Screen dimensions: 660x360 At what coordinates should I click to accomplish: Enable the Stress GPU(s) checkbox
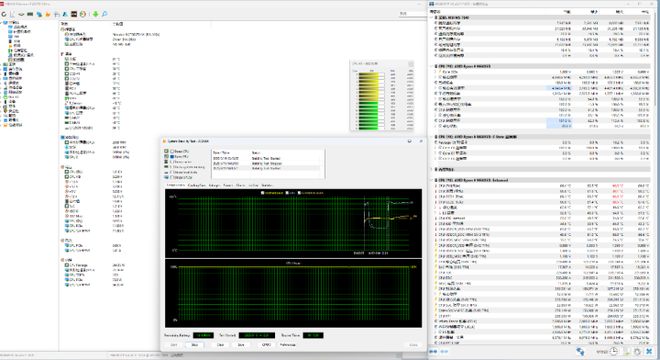click(172, 177)
